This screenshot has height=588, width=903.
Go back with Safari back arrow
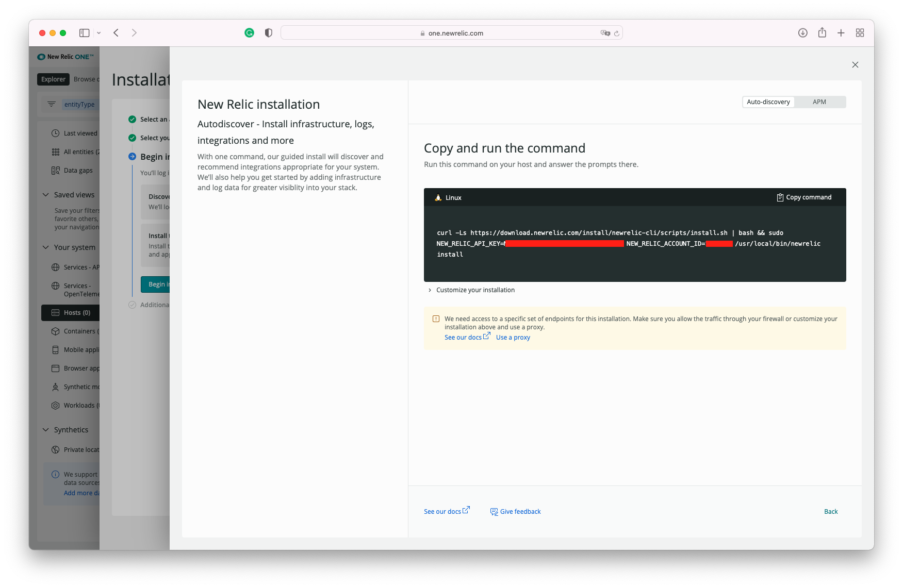[116, 33]
